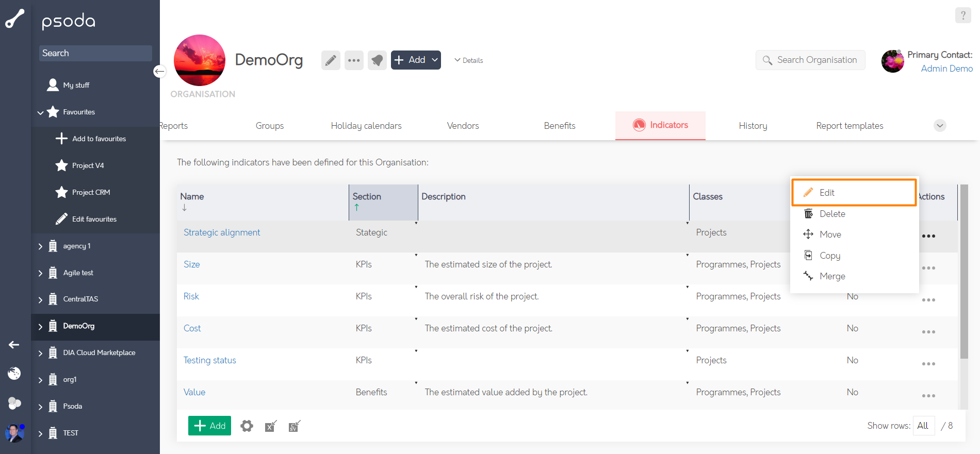Export indicators table to CSV icon
Image resolution: width=980 pixels, height=454 pixels.
pyautogui.click(x=294, y=426)
